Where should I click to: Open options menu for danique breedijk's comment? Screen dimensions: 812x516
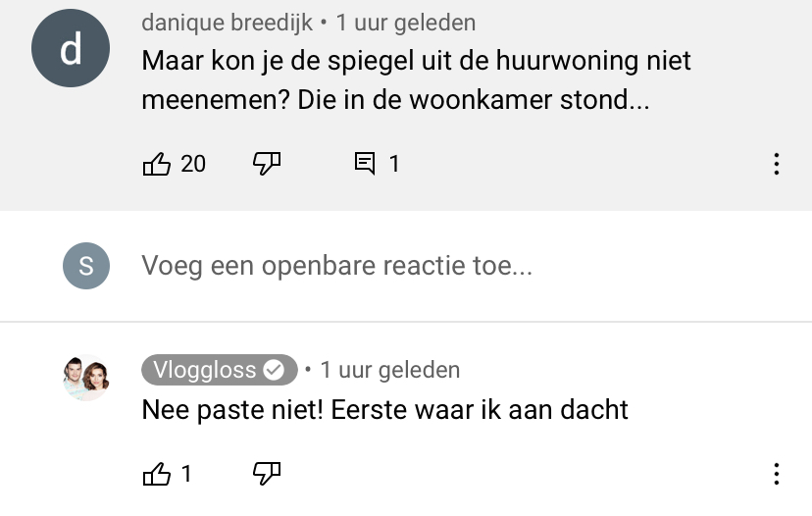pyautogui.click(x=776, y=164)
